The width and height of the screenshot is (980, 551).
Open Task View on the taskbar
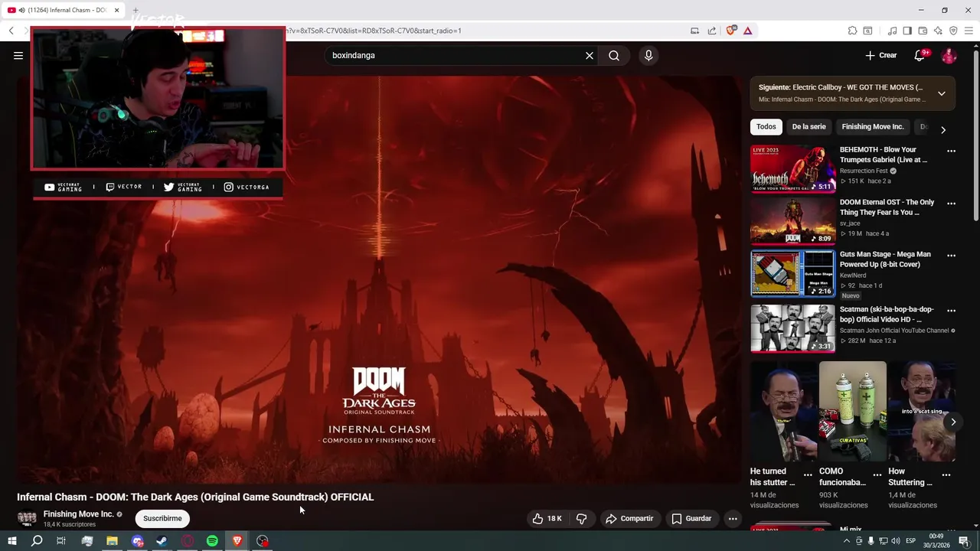tap(61, 541)
